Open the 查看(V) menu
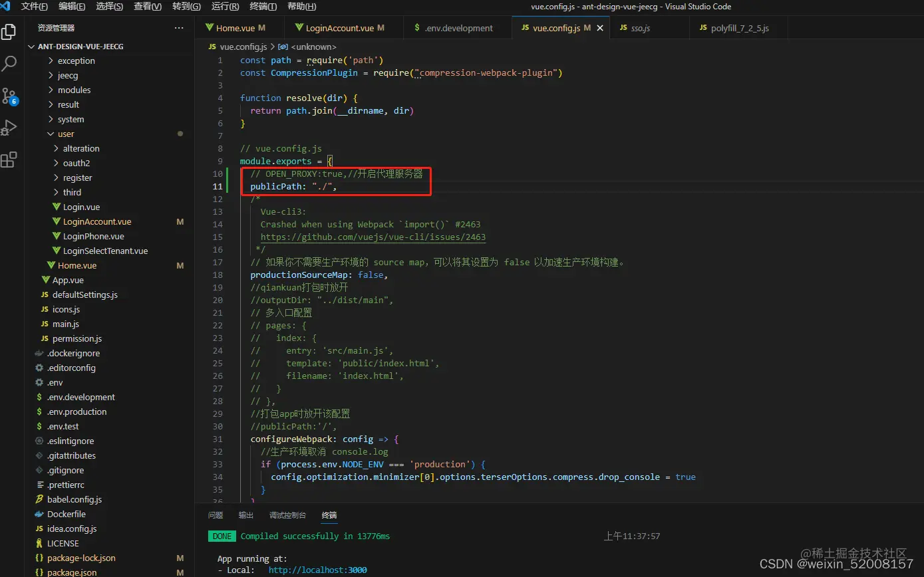Screen dimensions: 924x577 (x=148, y=7)
